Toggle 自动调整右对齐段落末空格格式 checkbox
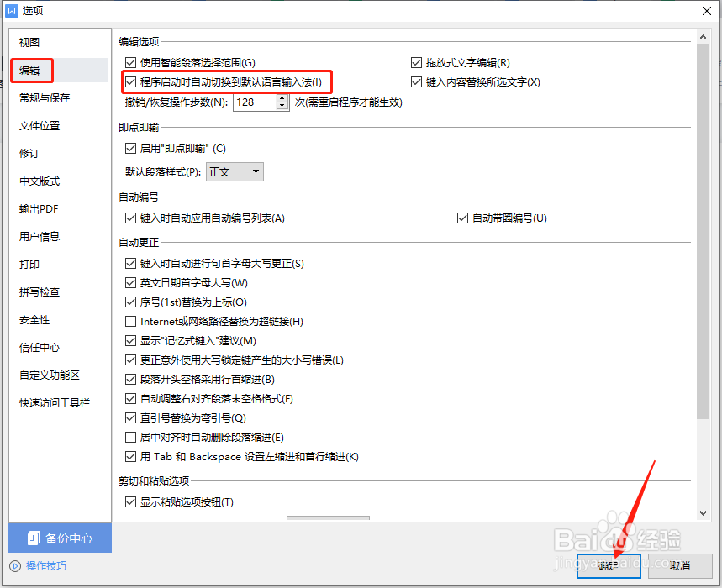This screenshot has height=588, width=722. tap(131, 398)
